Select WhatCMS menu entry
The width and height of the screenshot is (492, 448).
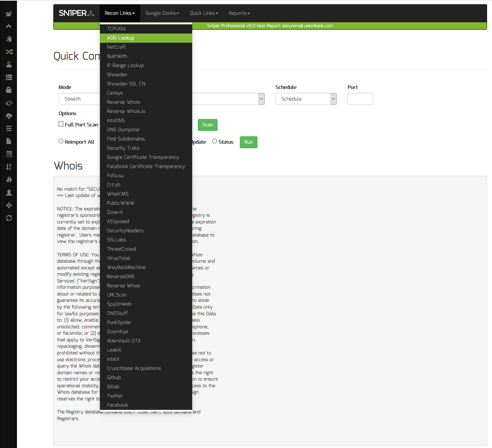point(146,194)
